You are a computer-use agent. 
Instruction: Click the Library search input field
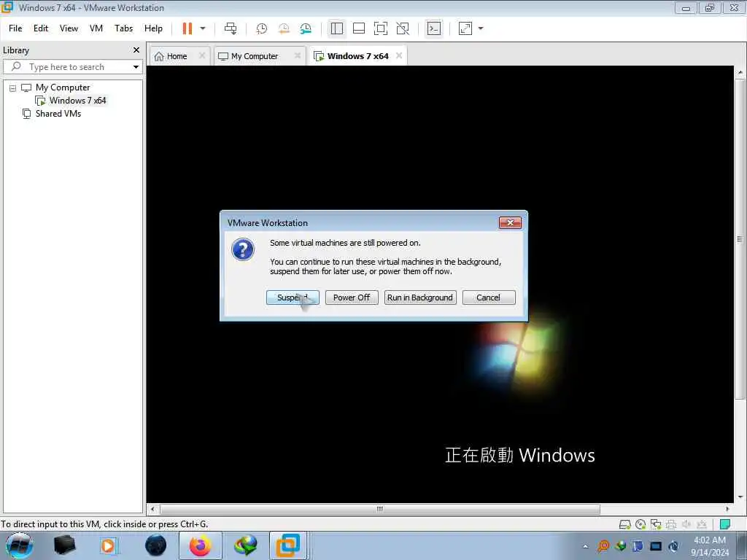click(71, 67)
